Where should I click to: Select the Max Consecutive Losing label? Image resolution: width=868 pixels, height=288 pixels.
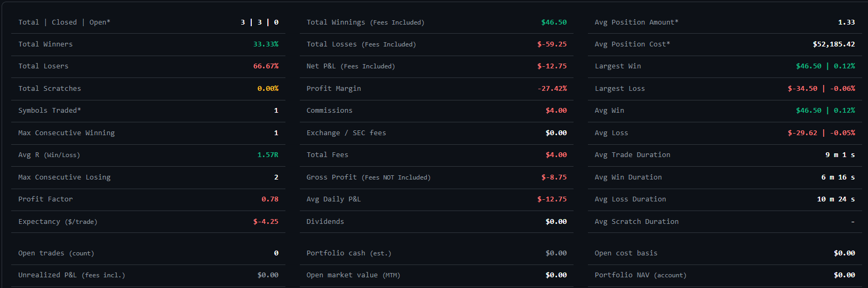point(65,177)
